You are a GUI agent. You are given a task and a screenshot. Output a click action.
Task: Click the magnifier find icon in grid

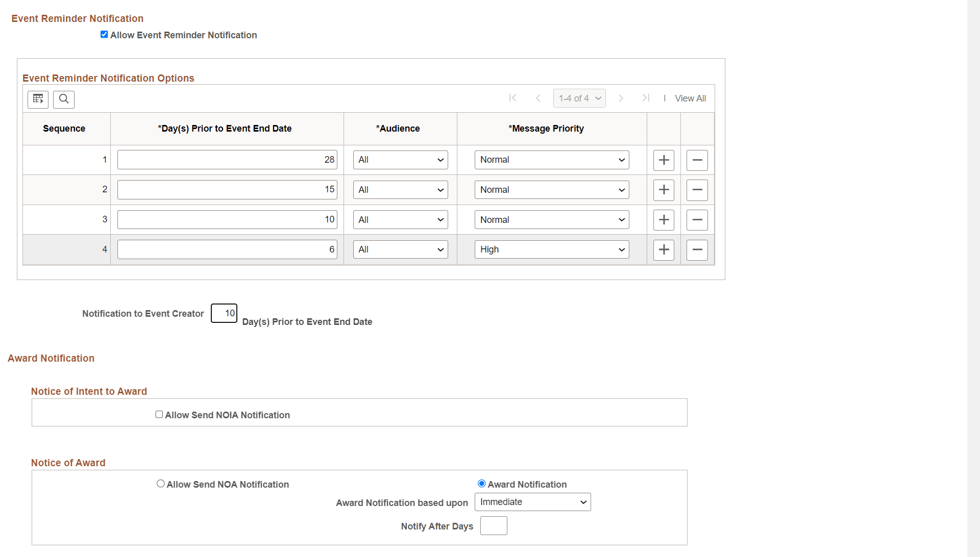[x=64, y=99]
